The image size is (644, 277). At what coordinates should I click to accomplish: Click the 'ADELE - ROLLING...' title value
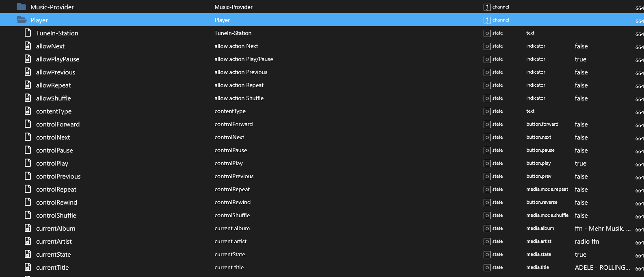(x=602, y=268)
